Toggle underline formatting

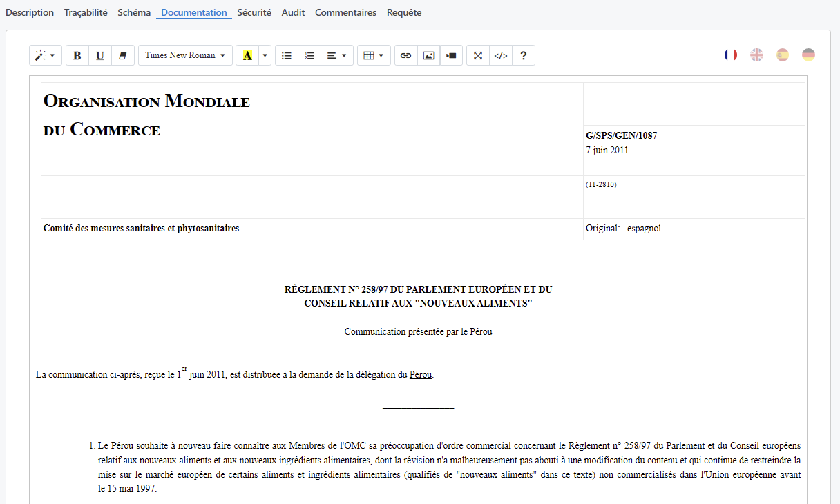click(x=100, y=55)
